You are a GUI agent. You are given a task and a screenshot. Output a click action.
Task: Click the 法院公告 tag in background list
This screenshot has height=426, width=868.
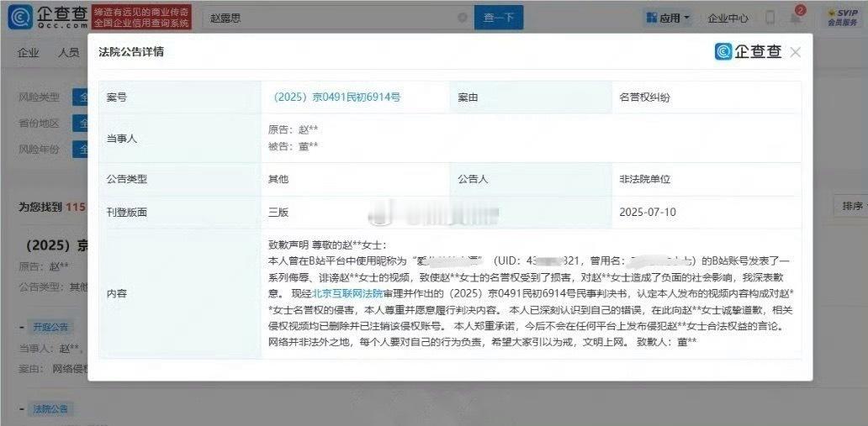pos(50,409)
